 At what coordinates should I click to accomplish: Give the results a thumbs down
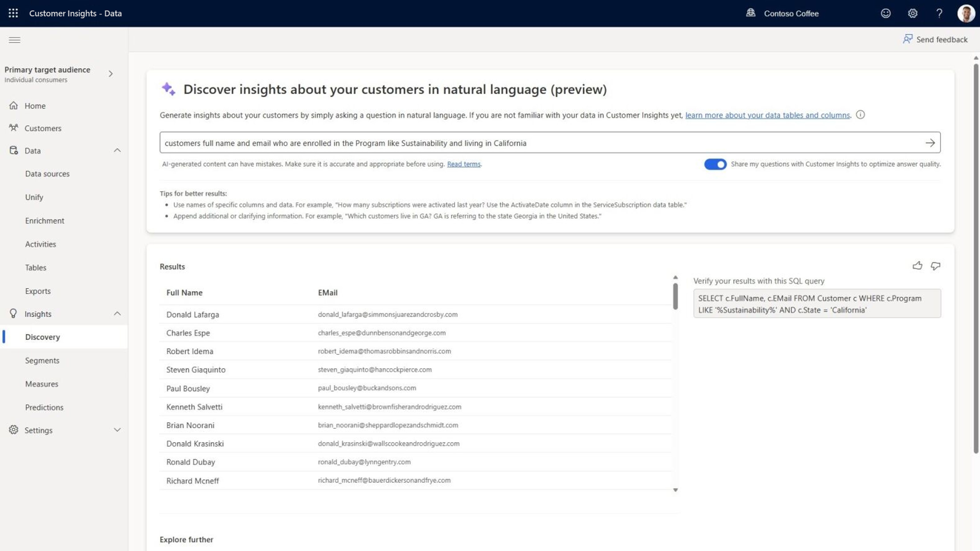click(935, 266)
